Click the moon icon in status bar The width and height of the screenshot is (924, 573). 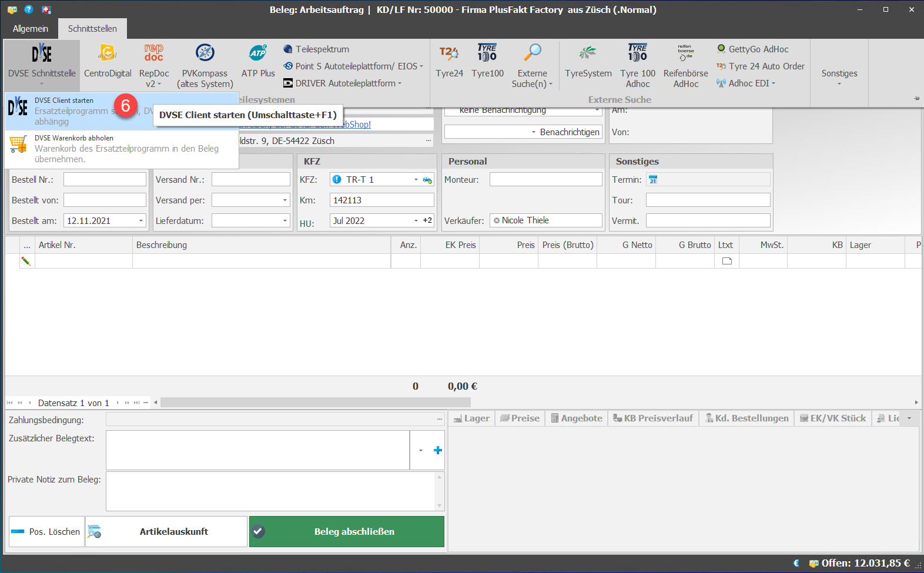point(796,563)
